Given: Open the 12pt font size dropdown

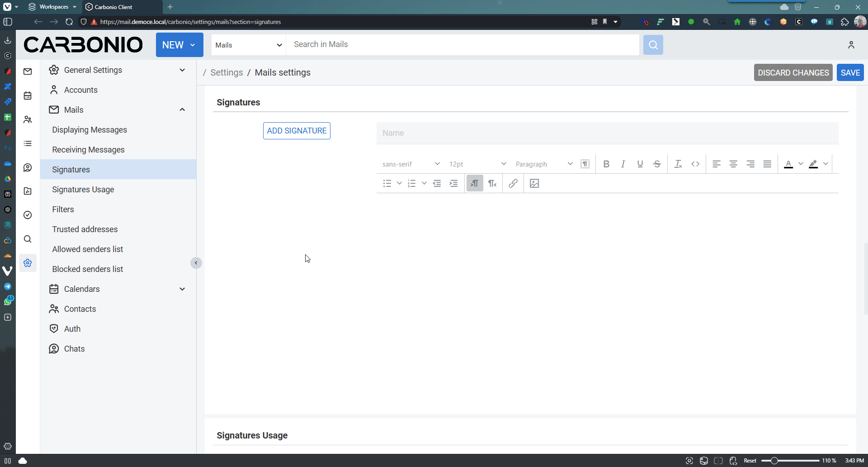Looking at the screenshot, I should [477, 164].
